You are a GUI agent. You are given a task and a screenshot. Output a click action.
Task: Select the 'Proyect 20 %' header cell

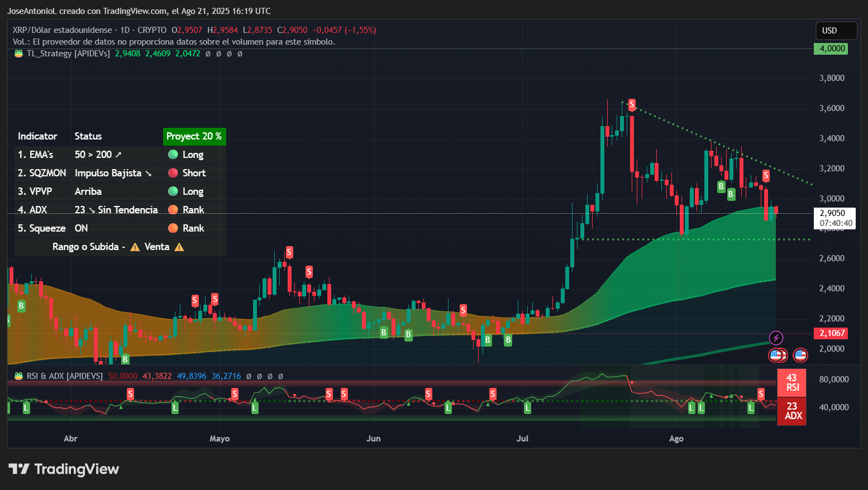[x=194, y=136]
